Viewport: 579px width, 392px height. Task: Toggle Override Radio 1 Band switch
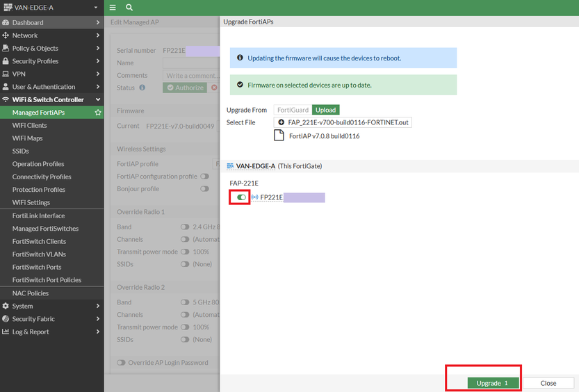[x=185, y=227]
